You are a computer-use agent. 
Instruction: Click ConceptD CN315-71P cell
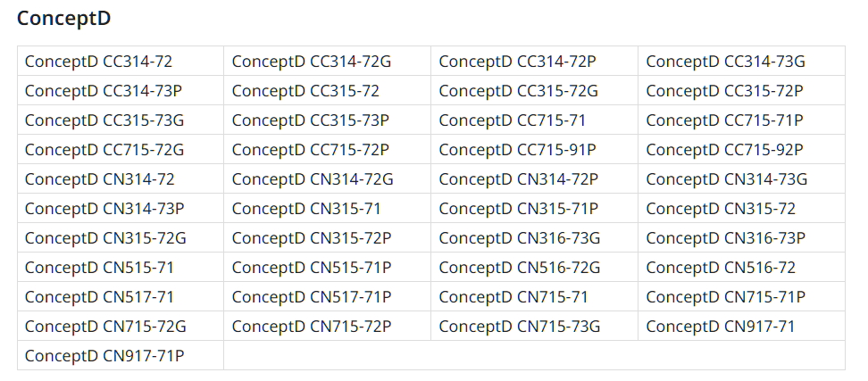point(534,209)
